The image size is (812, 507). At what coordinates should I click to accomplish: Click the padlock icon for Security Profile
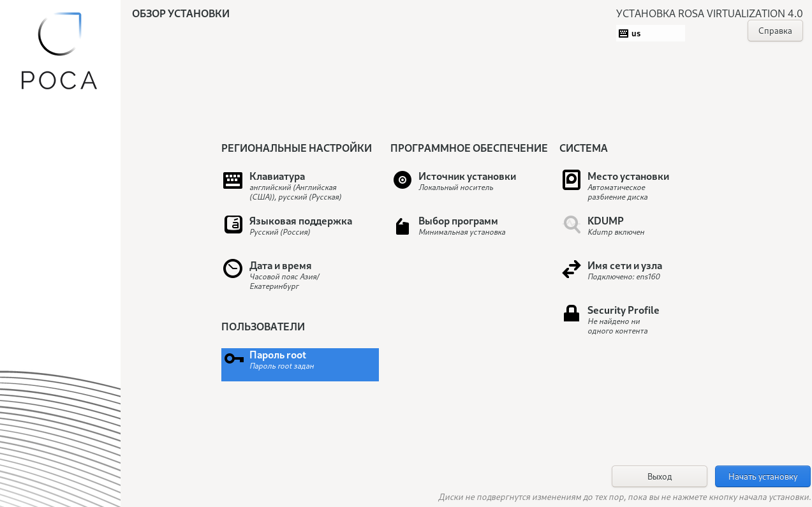(572, 313)
